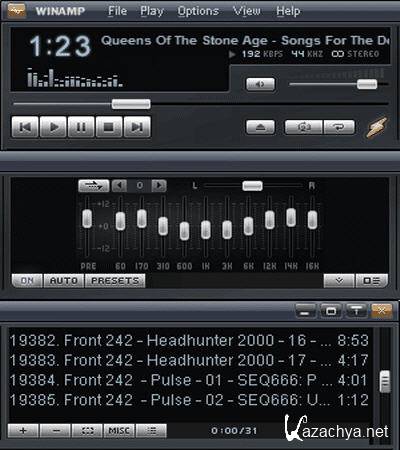The width and height of the screenshot is (400, 450).
Task: Open the playlist MISC menu
Action: [x=119, y=431]
